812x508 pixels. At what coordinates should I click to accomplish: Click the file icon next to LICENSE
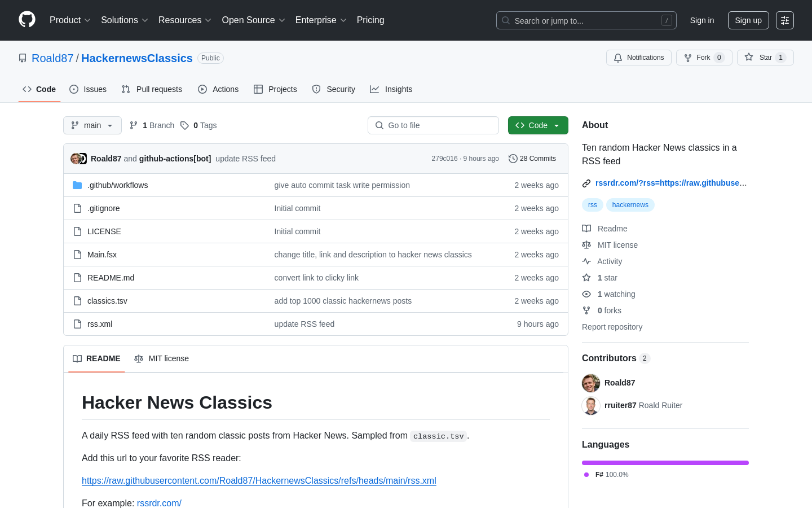pos(77,231)
